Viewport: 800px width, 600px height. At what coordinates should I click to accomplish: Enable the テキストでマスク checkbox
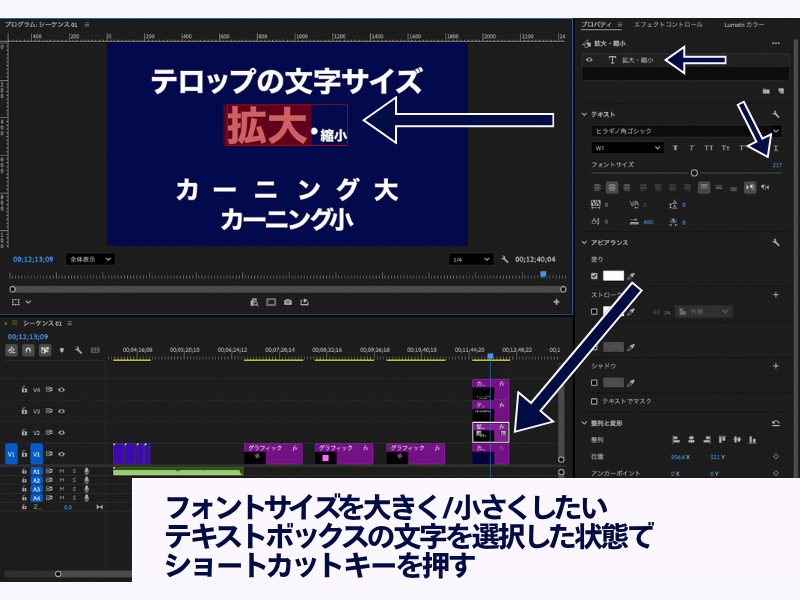[595, 399]
